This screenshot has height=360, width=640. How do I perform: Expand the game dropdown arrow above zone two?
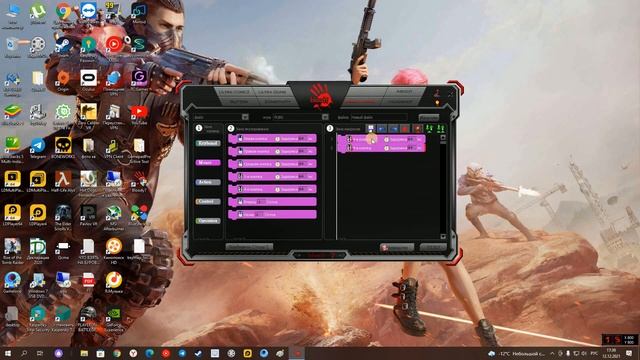pos(325,117)
